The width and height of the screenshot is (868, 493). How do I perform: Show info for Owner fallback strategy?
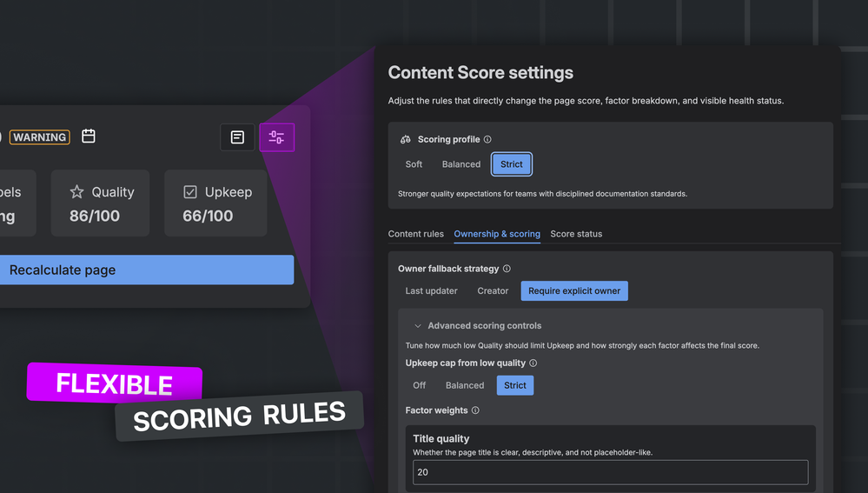pyautogui.click(x=507, y=269)
